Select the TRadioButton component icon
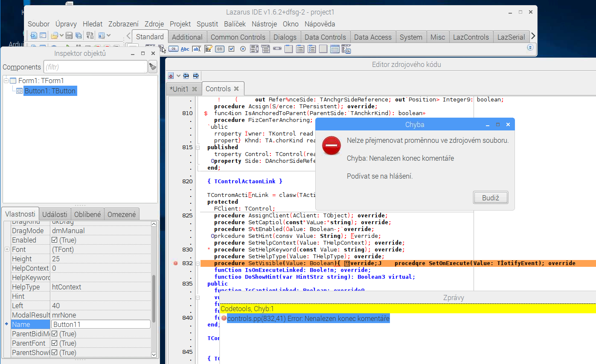 tap(243, 49)
